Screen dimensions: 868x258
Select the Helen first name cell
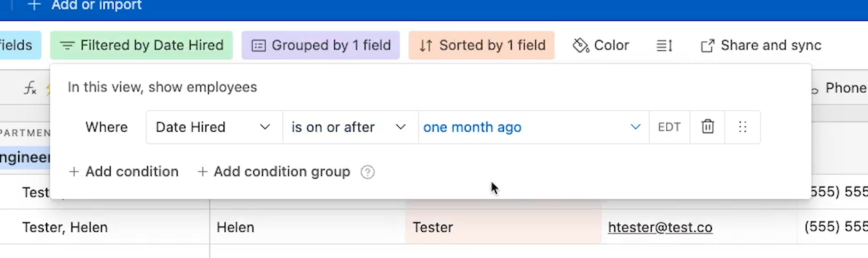(307, 227)
